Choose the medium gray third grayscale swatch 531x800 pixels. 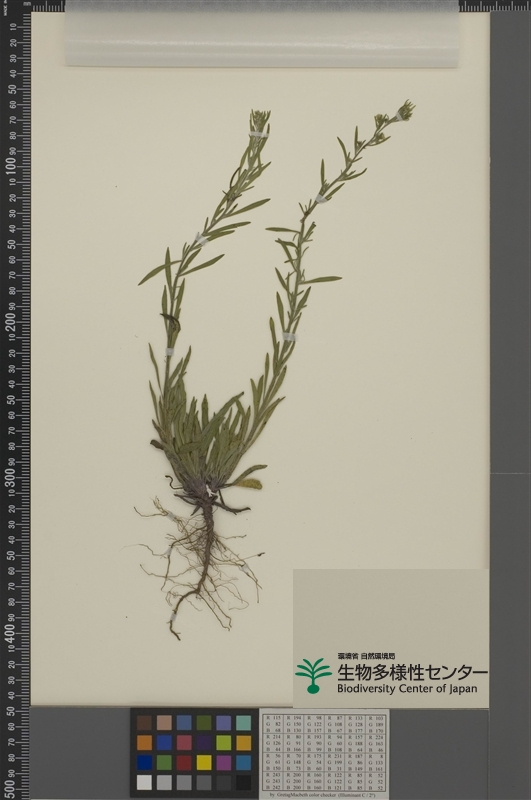click(184, 783)
